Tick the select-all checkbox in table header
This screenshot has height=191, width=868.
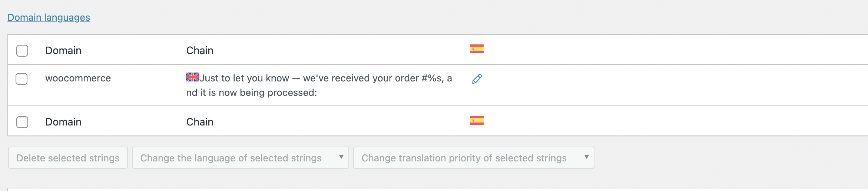click(22, 51)
